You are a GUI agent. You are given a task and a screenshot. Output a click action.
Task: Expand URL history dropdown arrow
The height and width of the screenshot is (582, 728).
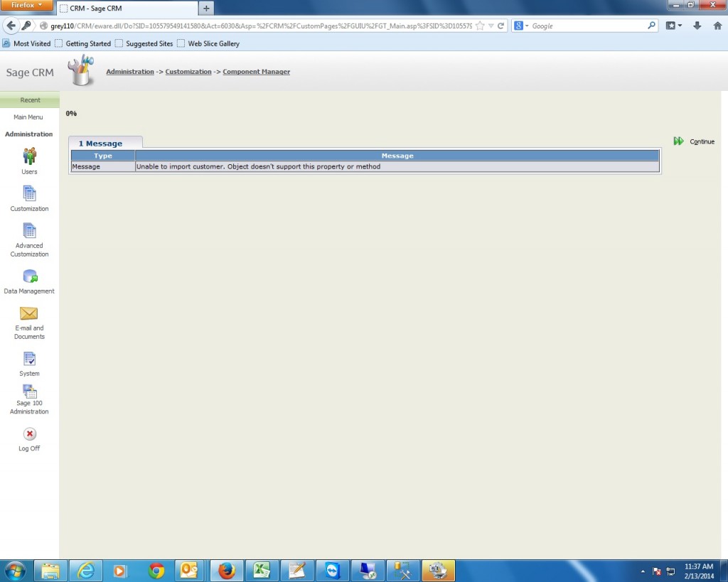pyautogui.click(x=491, y=26)
